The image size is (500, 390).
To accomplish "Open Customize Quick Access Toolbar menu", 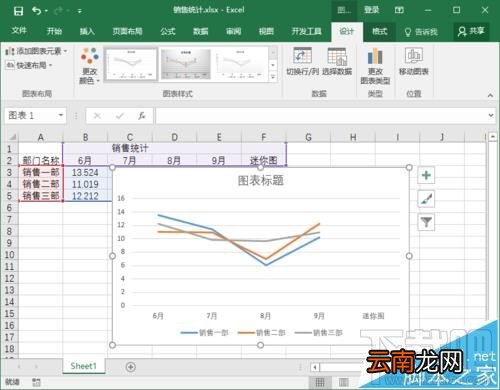I will (x=80, y=11).
